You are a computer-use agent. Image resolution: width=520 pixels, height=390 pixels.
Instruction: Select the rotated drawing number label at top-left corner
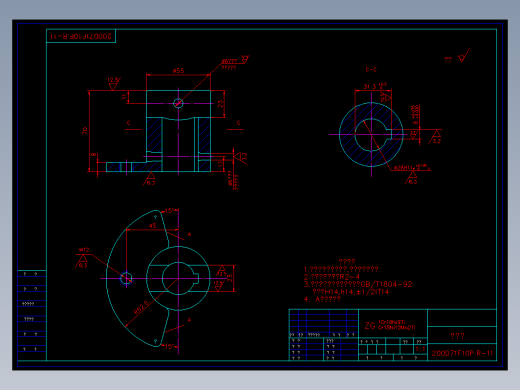[x=81, y=36]
